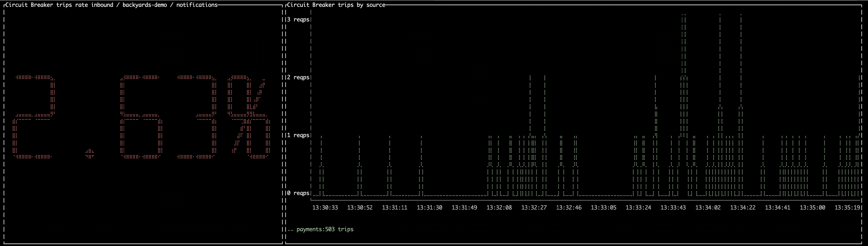Click the 13:34:41 time axis label
Image resolution: width=868 pixels, height=246 pixels.
tap(778, 208)
